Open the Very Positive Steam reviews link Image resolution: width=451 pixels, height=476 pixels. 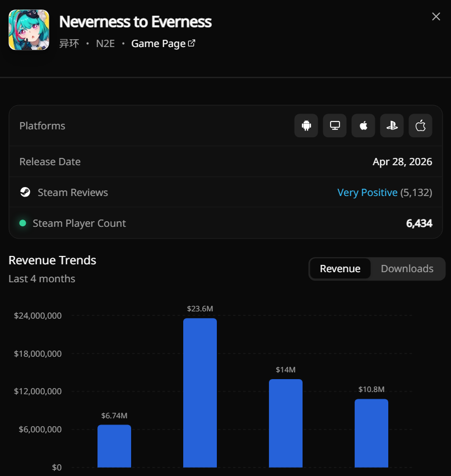pyautogui.click(x=367, y=193)
